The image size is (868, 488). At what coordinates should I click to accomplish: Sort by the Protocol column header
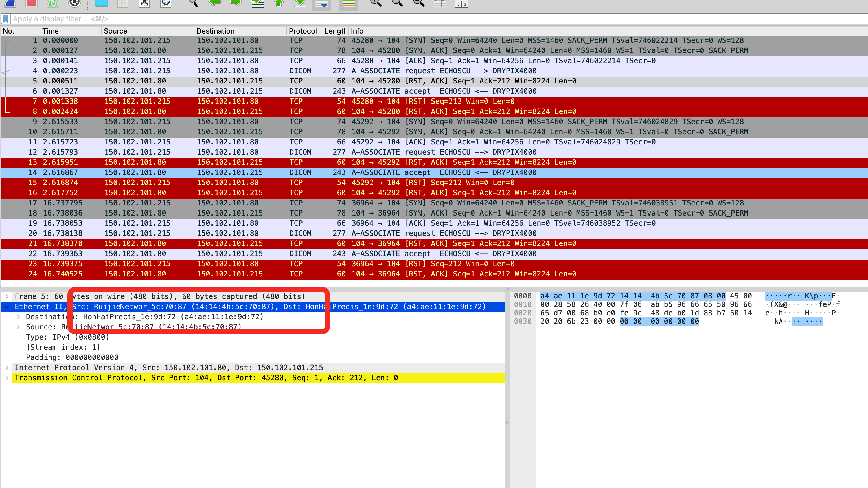click(x=302, y=31)
